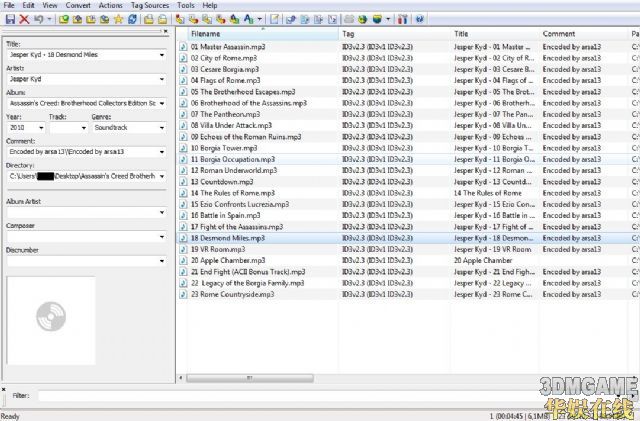Open the Convert menu

[x=78, y=5]
